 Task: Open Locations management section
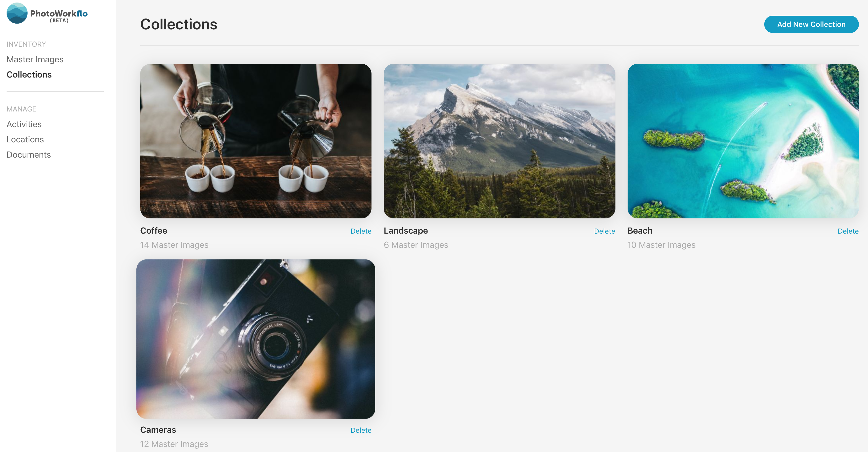[26, 139]
